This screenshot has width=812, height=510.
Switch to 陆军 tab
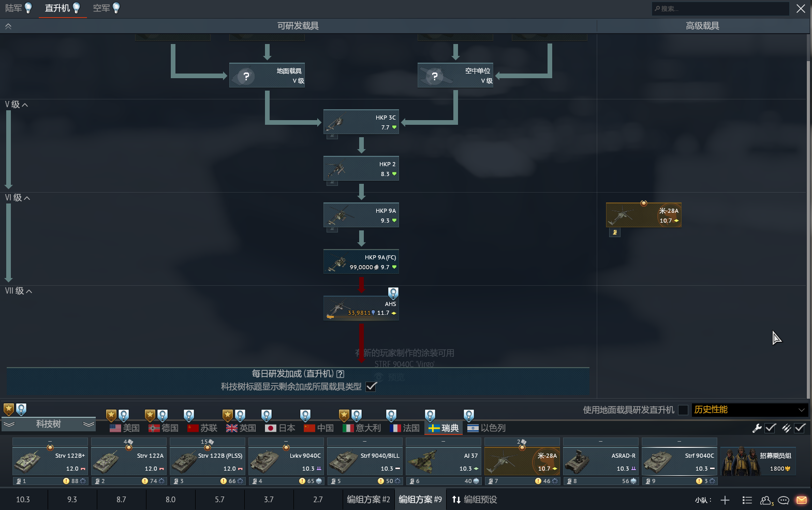pos(19,8)
